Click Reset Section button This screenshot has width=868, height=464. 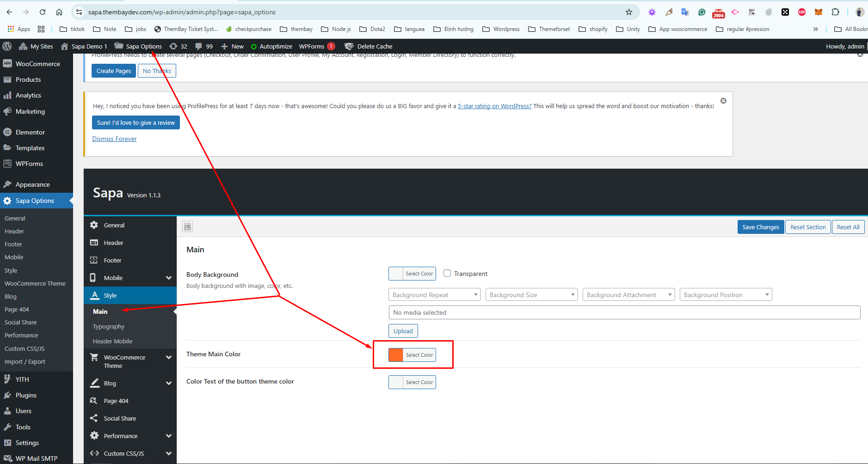[808, 227]
